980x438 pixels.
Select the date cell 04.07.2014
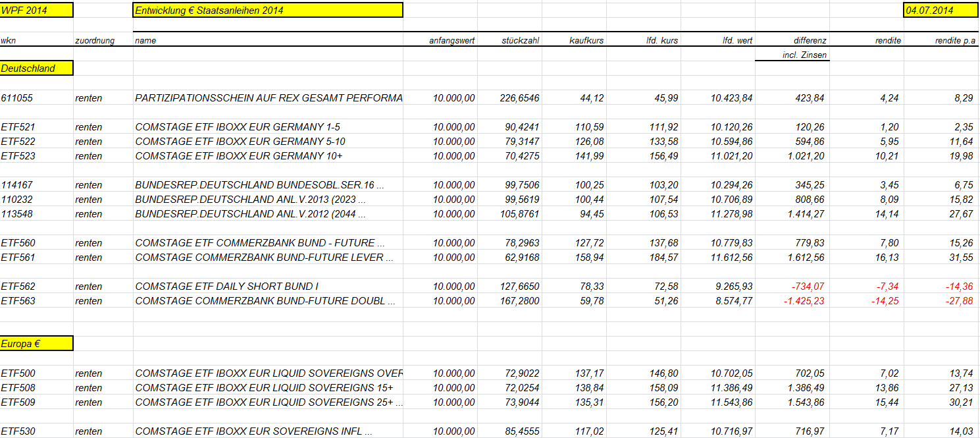coord(942,10)
